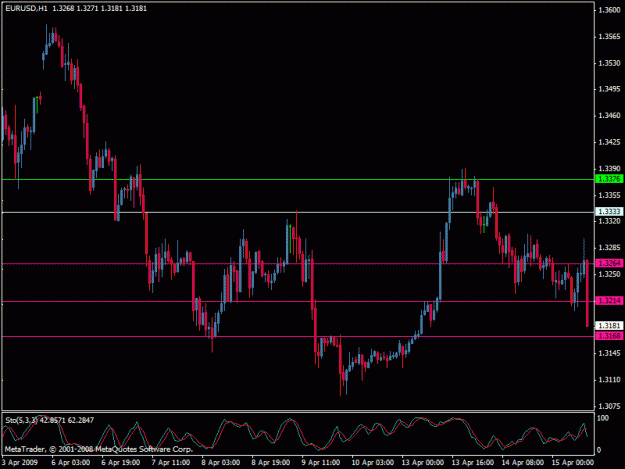This screenshot has width=625, height=469.
Task: Click the white 1.3181 current price label
Action: pos(609,326)
